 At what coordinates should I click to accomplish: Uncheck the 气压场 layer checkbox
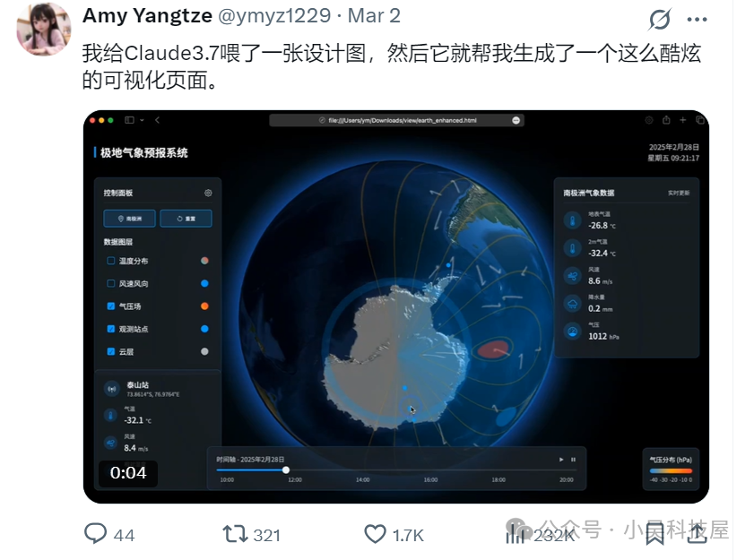tap(110, 306)
